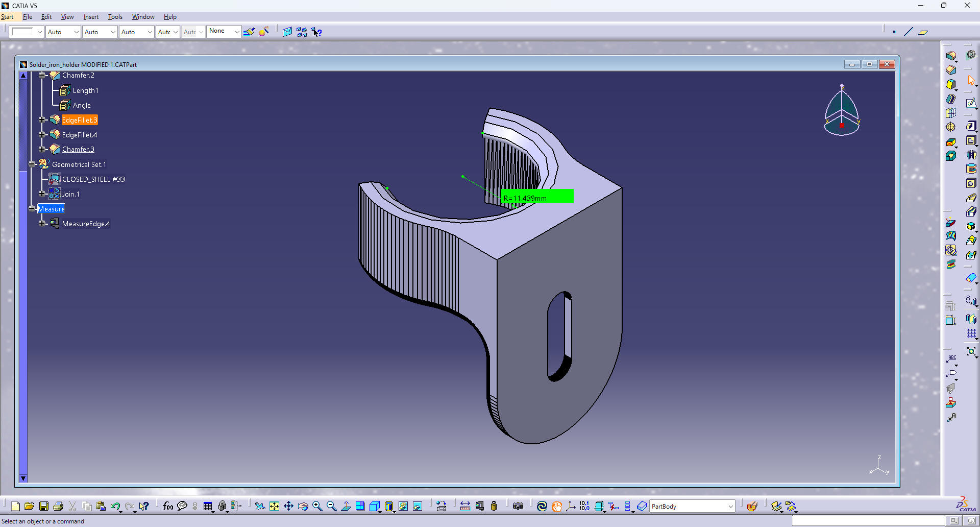Select EdgeFillet.3 in the tree
The image size is (980, 527).
[x=80, y=120]
